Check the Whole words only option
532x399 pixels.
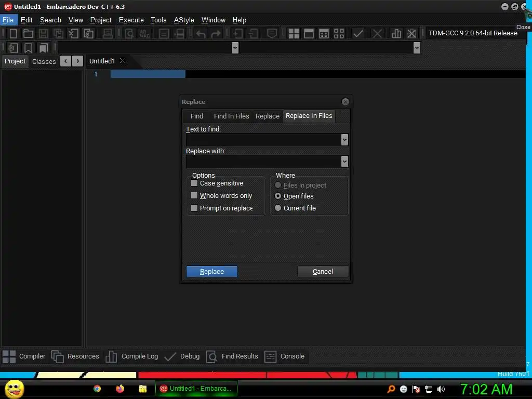[194, 195]
